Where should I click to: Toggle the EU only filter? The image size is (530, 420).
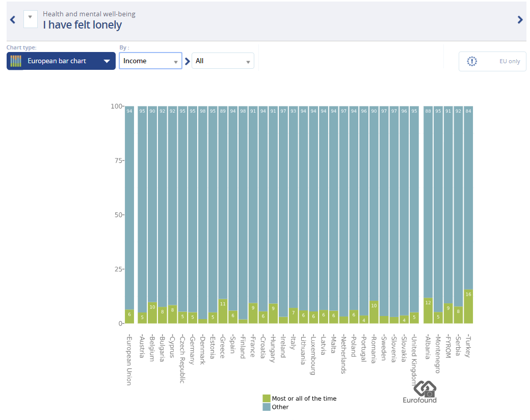[492, 61]
